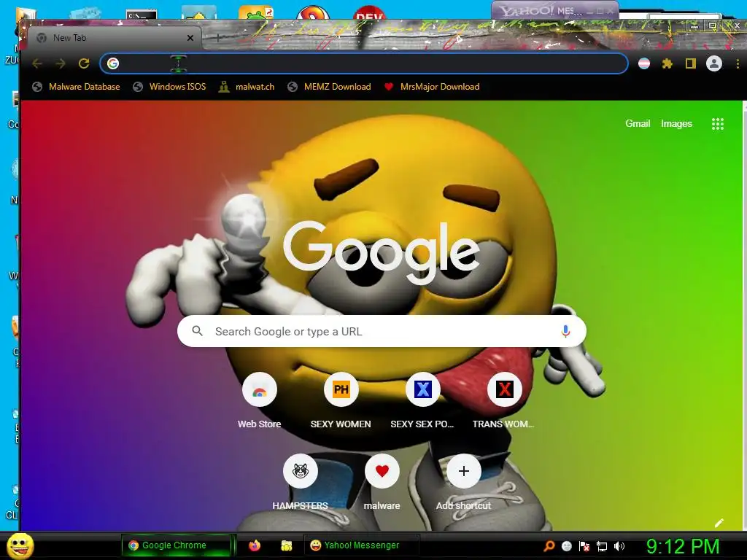
Task: Focus the Chrome address bar
Action: (x=364, y=63)
